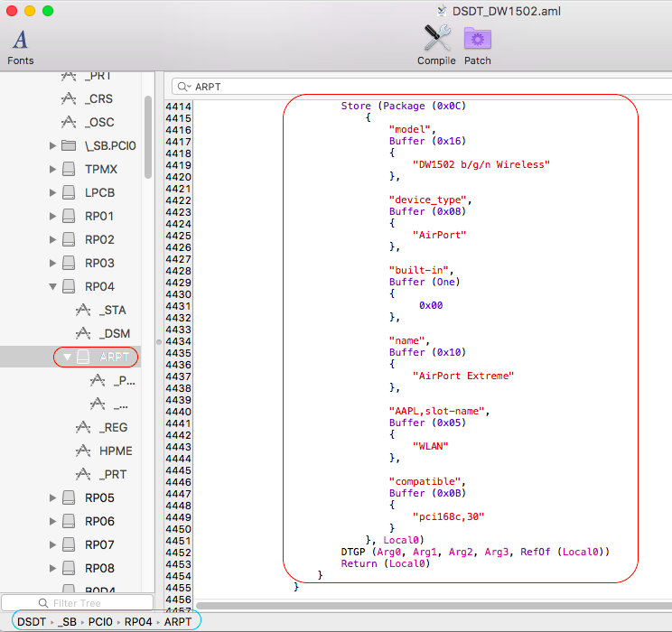The width and height of the screenshot is (672, 632).
Task: Click the LPCB device icon
Action: pos(69,192)
